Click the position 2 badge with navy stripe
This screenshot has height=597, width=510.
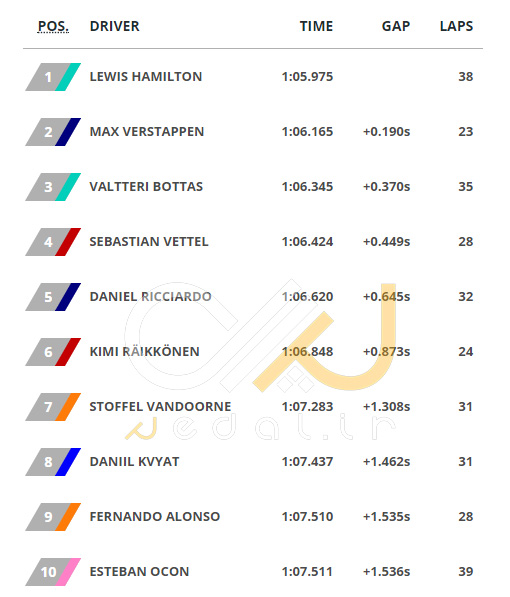tap(53, 132)
